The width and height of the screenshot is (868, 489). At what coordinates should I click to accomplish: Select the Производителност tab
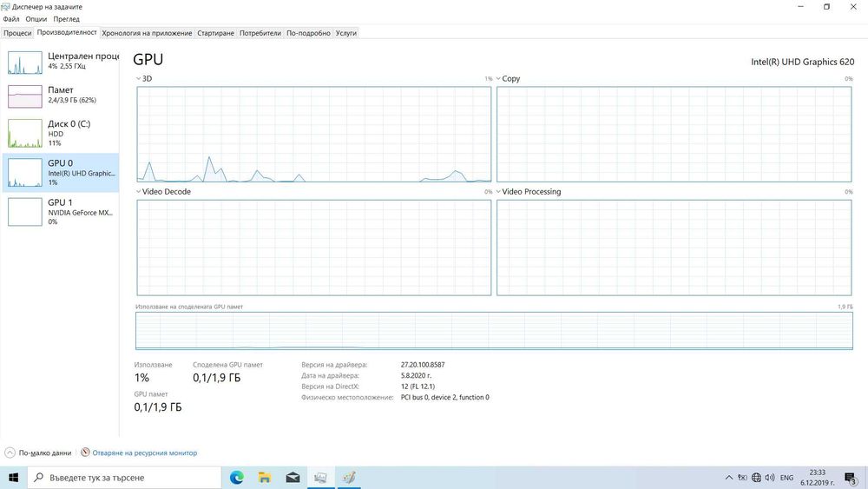(x=67, y=33)
